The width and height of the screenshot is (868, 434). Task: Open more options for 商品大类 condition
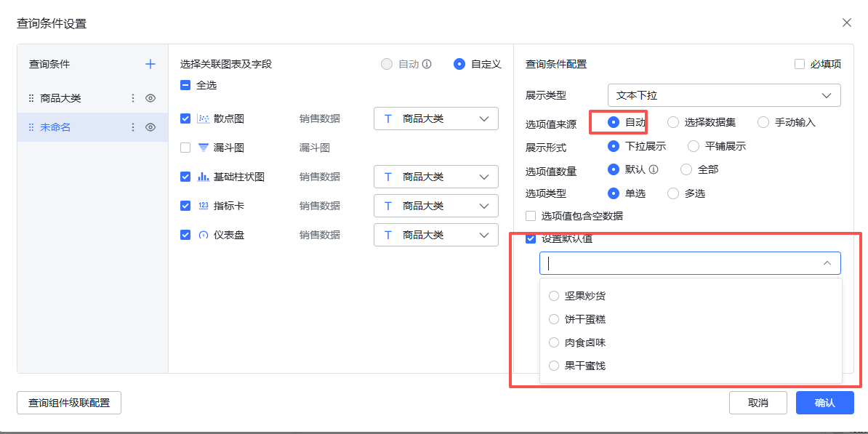[133, 98]
